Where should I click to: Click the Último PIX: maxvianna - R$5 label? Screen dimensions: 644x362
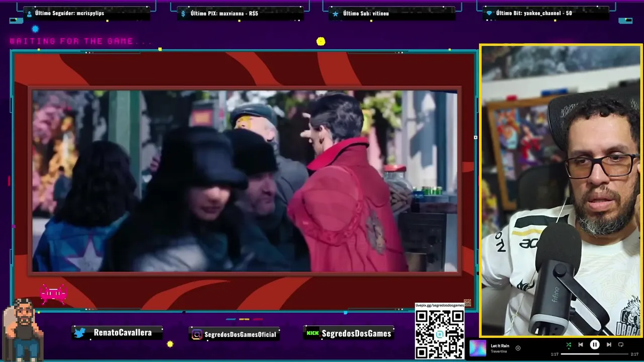coord(224,14)
